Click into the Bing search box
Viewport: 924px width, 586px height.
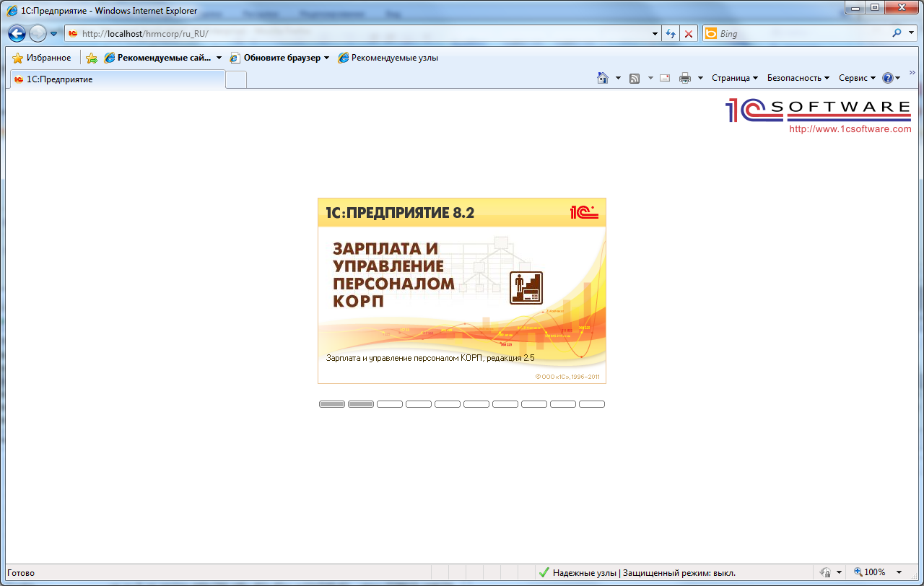pos(803,33)
